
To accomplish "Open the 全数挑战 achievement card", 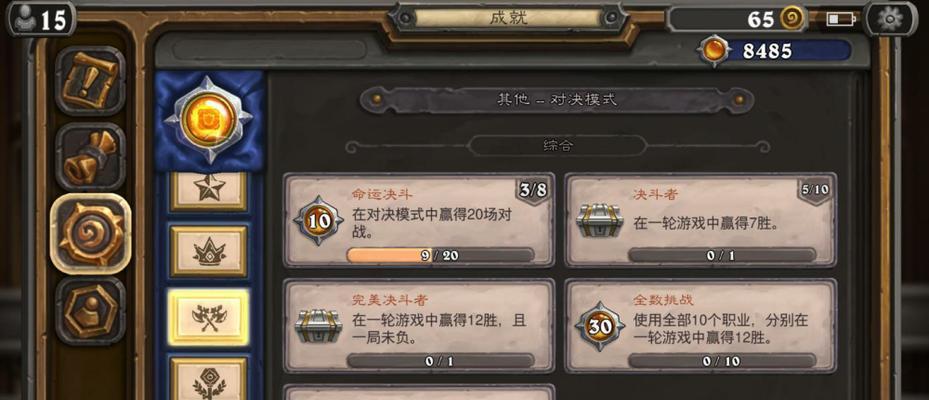I will (x=701, y=327).
